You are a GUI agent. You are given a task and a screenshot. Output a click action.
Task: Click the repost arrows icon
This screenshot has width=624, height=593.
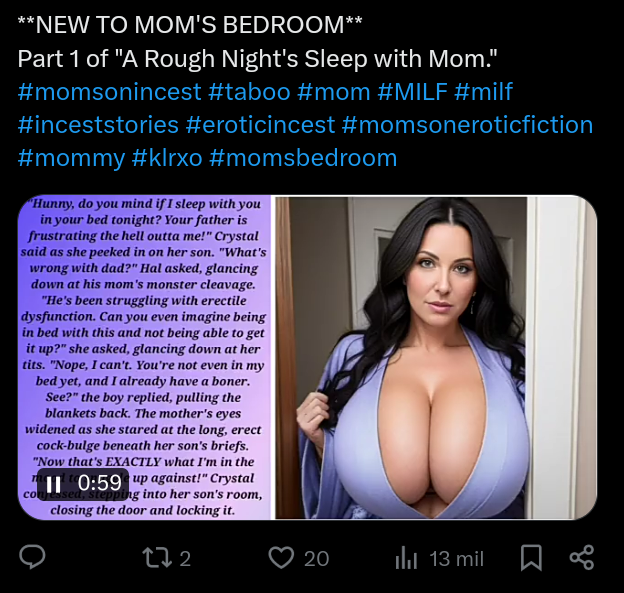pyautogui.click(x=157, y=558)
